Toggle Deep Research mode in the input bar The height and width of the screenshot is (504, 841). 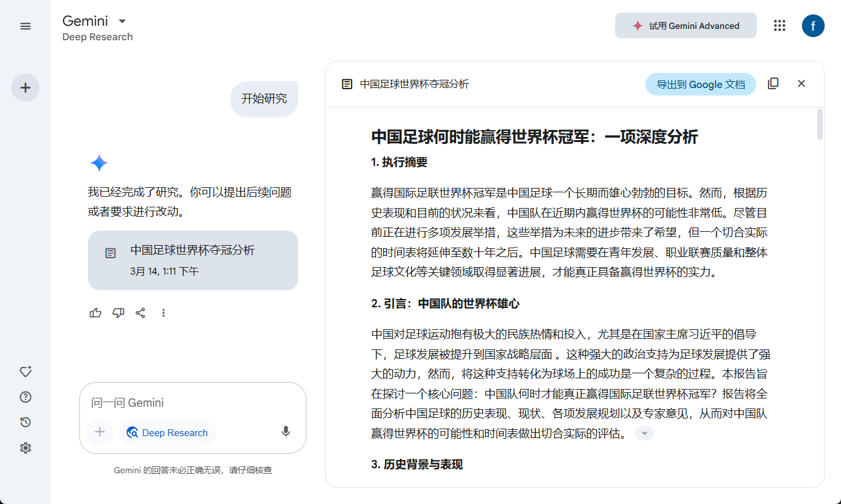pyautogui.click(x=167, y=432)
